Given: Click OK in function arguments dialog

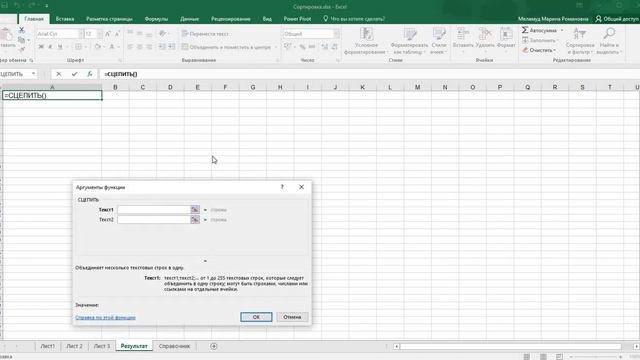Looking at the screenshot, I should click(x=256, y=317).
